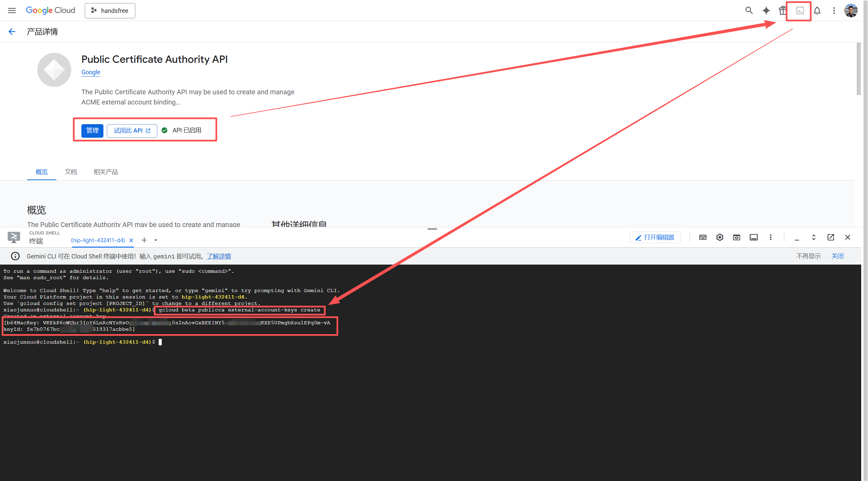Add a new Cloud Shell terminal tab
This screenshot has width=868, height=481.
click(144, 240)
